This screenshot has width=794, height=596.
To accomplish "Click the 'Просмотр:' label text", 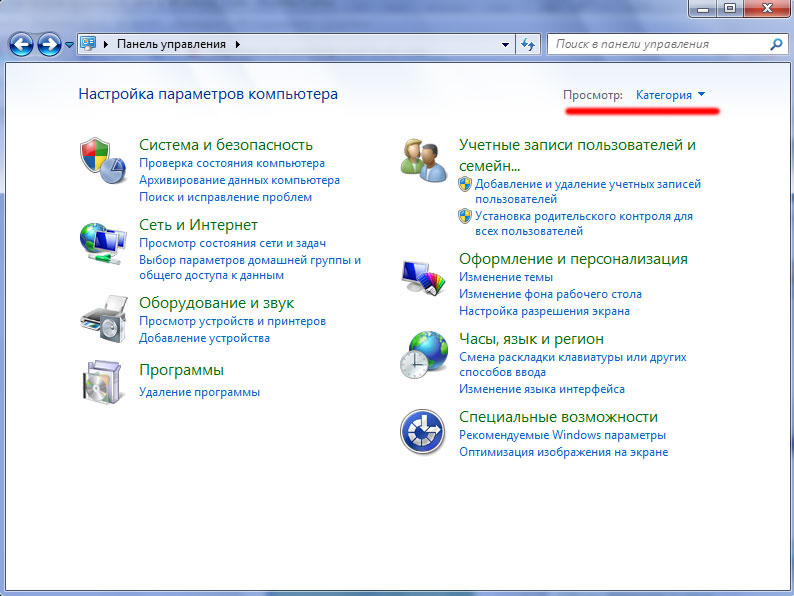I will coord(593,95).
